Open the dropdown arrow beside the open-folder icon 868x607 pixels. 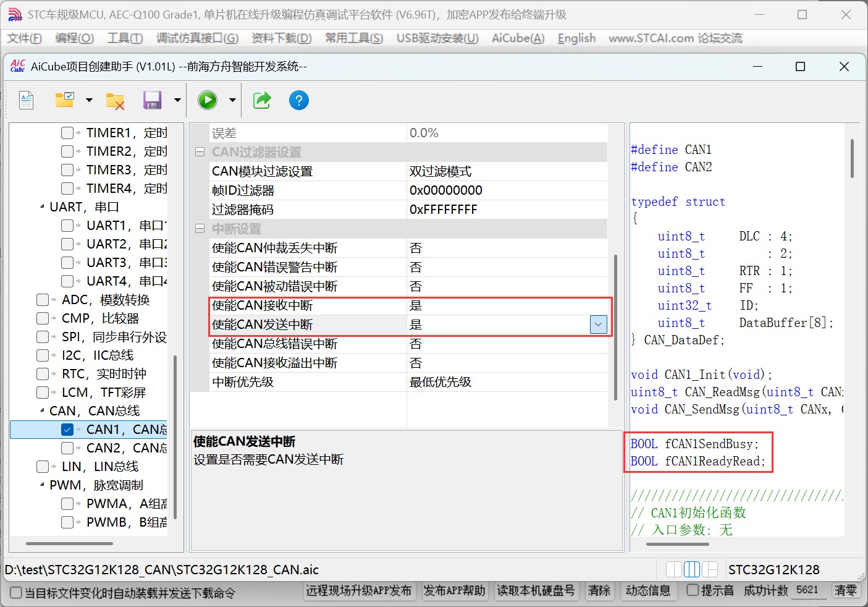click(x=89, y=100)
